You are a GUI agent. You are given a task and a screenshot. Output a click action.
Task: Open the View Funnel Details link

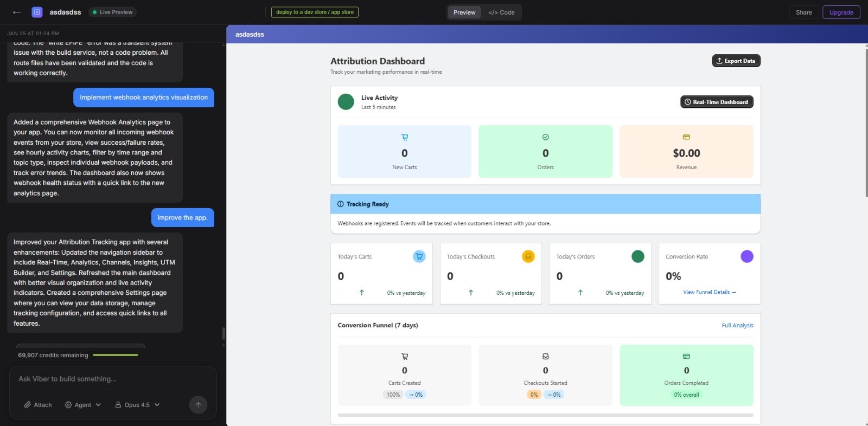tap(710, 292)
